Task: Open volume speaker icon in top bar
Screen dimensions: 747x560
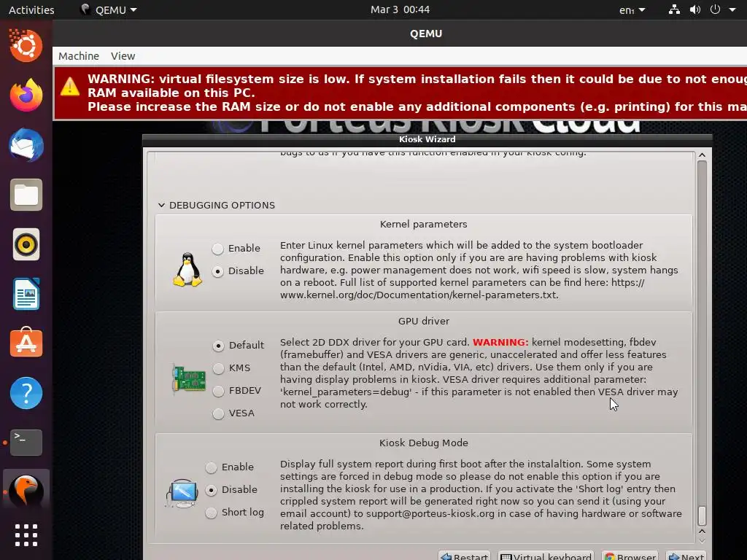Action: (695, 9)
